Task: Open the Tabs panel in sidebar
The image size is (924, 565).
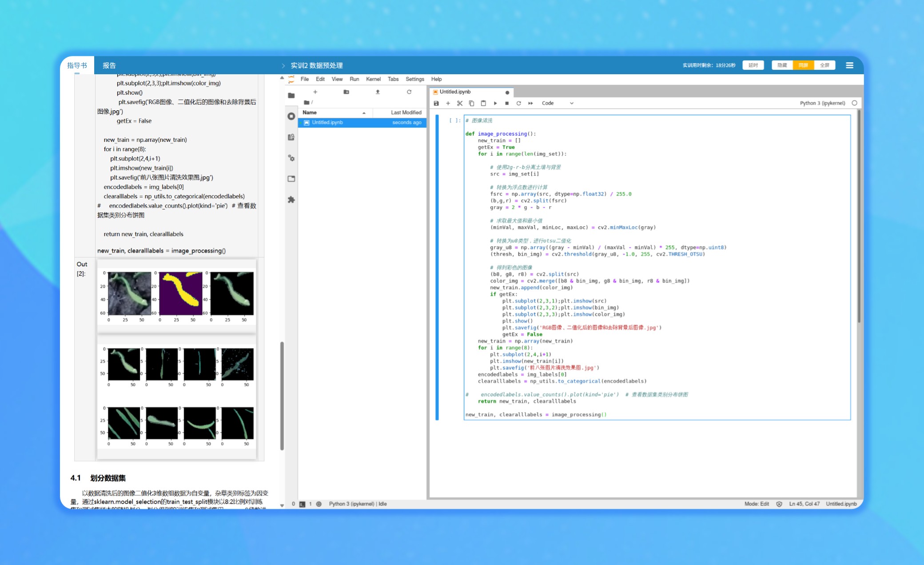Action: point(291,179)
